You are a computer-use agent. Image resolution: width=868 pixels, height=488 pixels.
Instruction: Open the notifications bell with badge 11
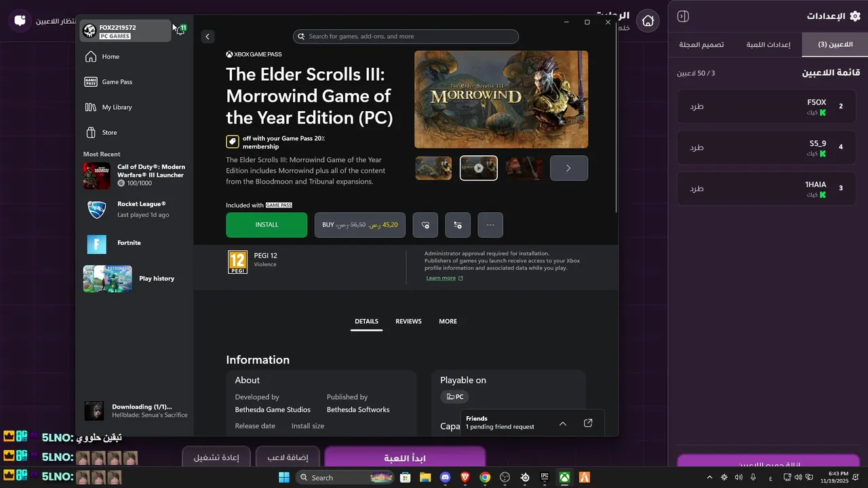point(181,30)
